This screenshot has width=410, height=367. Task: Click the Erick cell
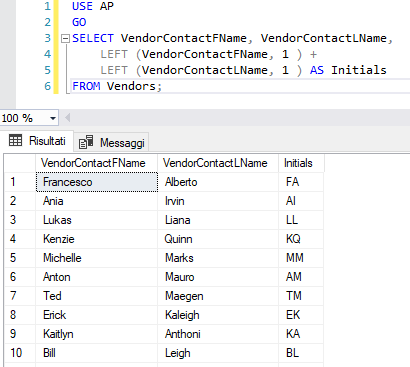(x=96, y=315)
